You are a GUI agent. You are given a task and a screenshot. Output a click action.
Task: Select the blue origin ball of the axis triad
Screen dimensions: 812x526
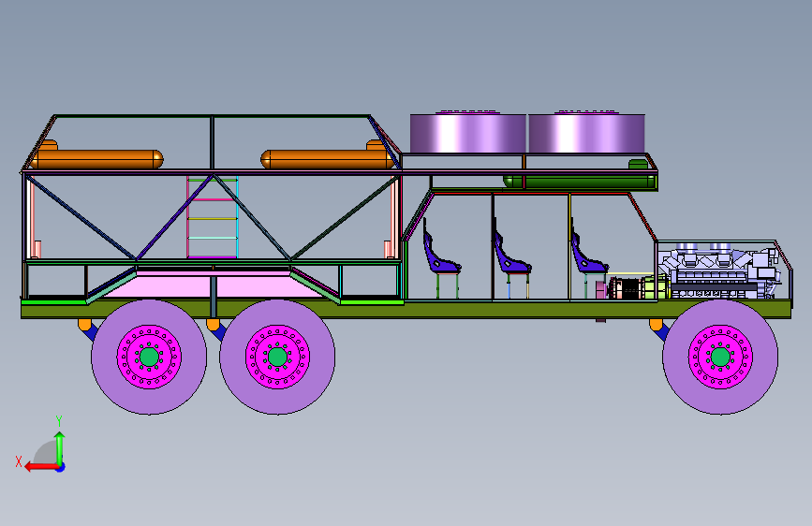61,467
